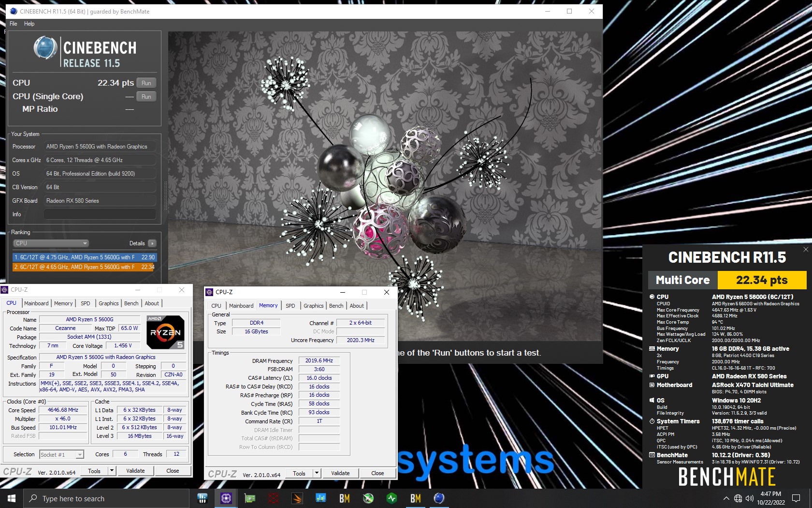The image size is (812, 508).
Task: Click the Uncore Frequency 2020.3 MHz value
Action: point(361,340)
